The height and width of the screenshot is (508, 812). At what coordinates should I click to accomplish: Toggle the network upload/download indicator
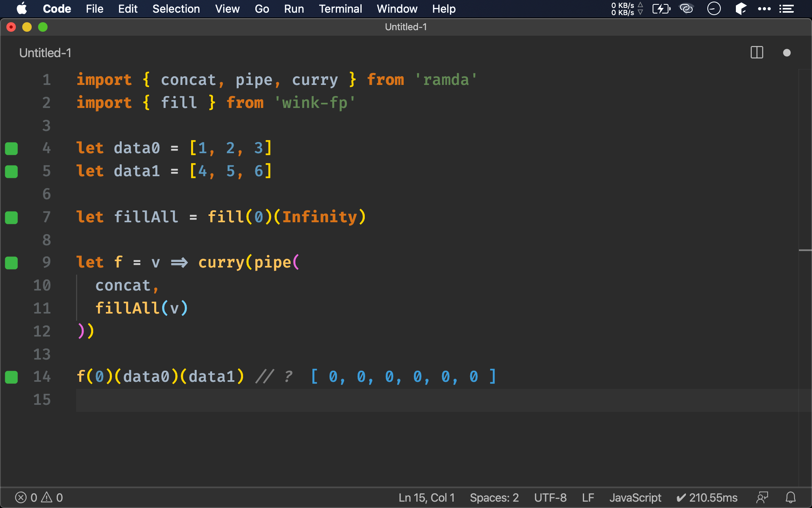tap(622, 8)
